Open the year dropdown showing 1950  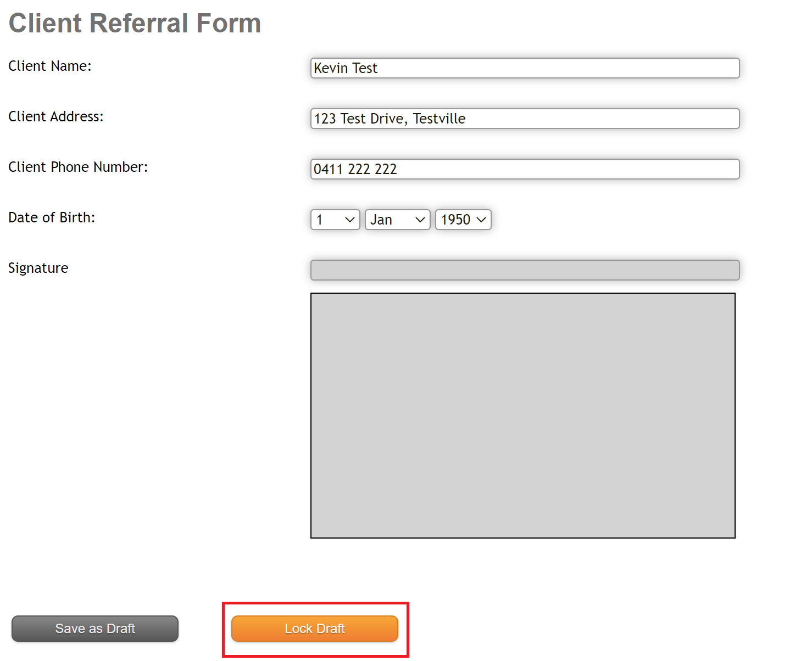pos(463,220)
